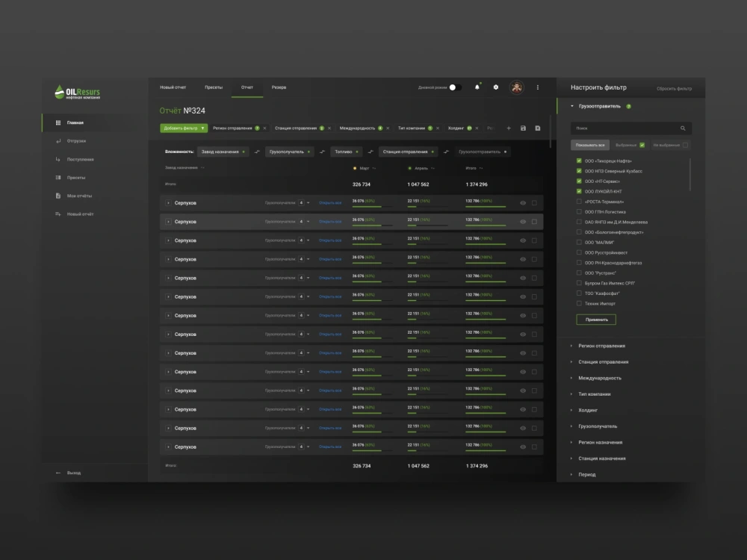
Task: Toggle the Дневной режим switch
Action: tap(455, 87)
